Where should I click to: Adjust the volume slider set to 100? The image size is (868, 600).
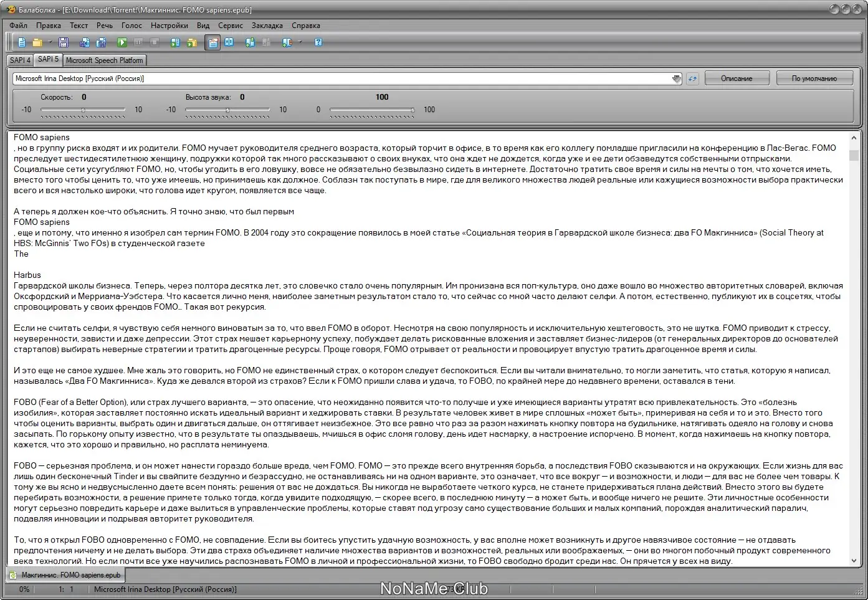click(x=373, y=110)
